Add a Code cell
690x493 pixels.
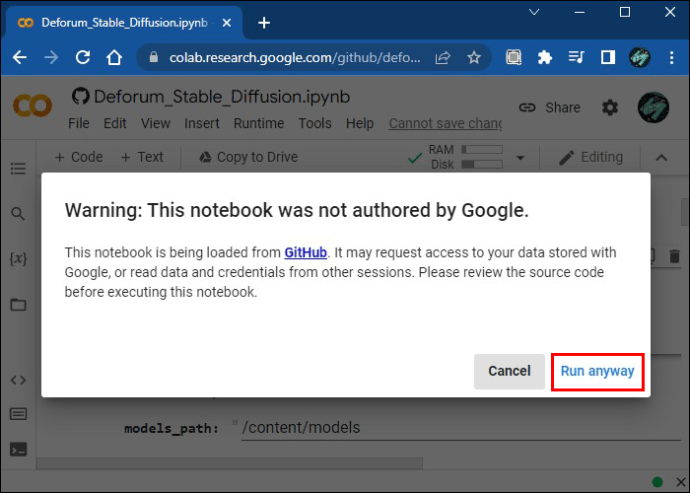click(78, 157)
